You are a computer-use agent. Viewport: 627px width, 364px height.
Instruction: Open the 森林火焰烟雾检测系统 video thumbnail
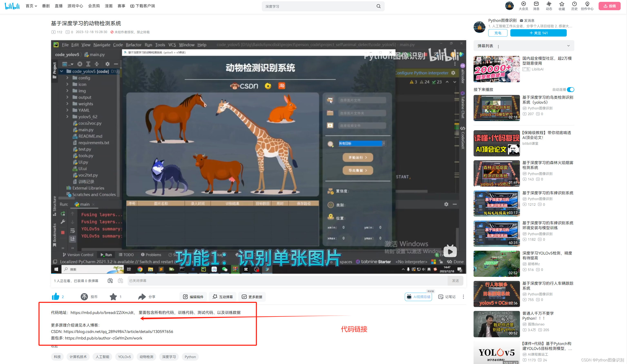pos(497,173)
